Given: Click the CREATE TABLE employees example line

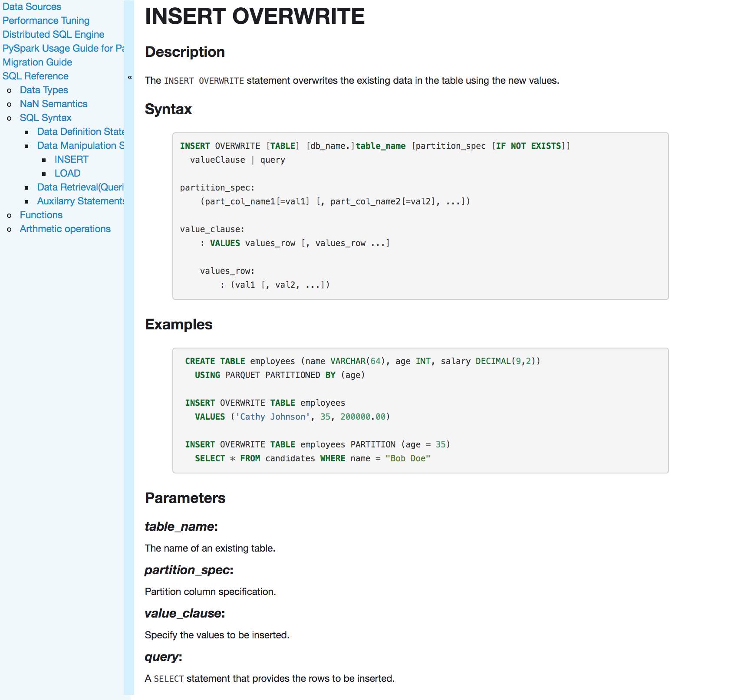Looking at the screenshot, I should tap(363, 361).
